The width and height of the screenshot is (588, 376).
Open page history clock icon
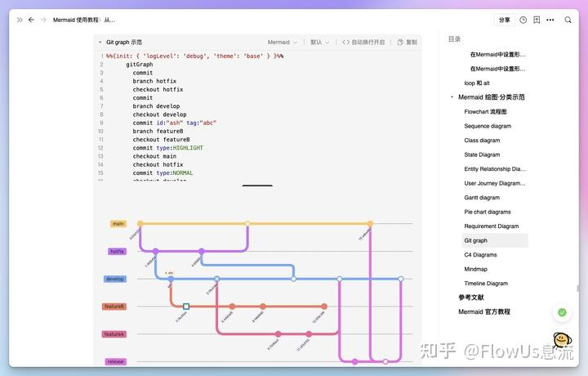(523, 20)
